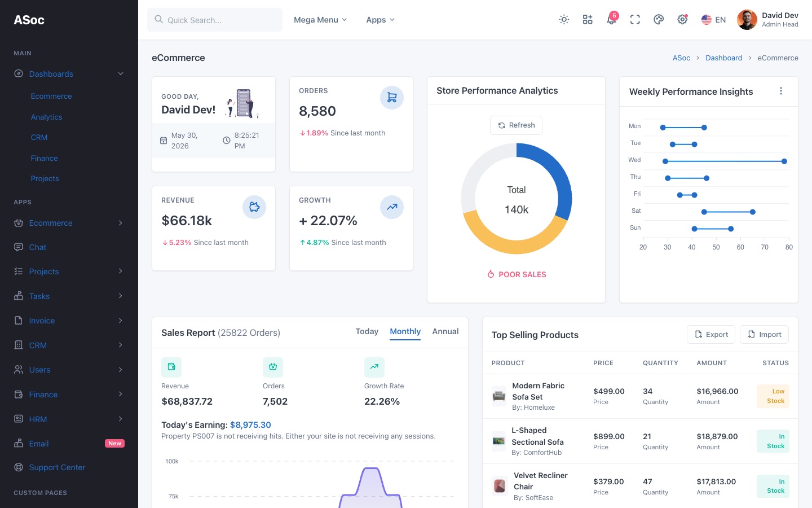Click the Wed range bar in weekly chart
Viewport: 812px width, 508px height.
click(x=725, y=161)
